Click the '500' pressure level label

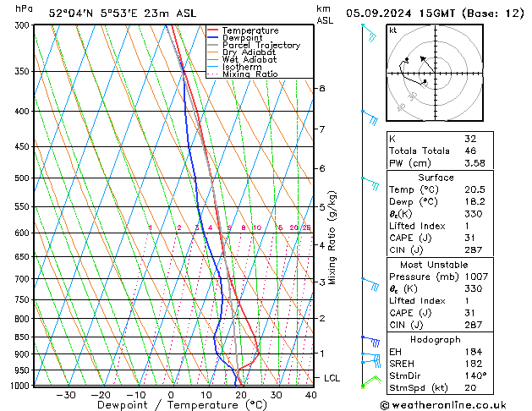click(x=24, y=178)
